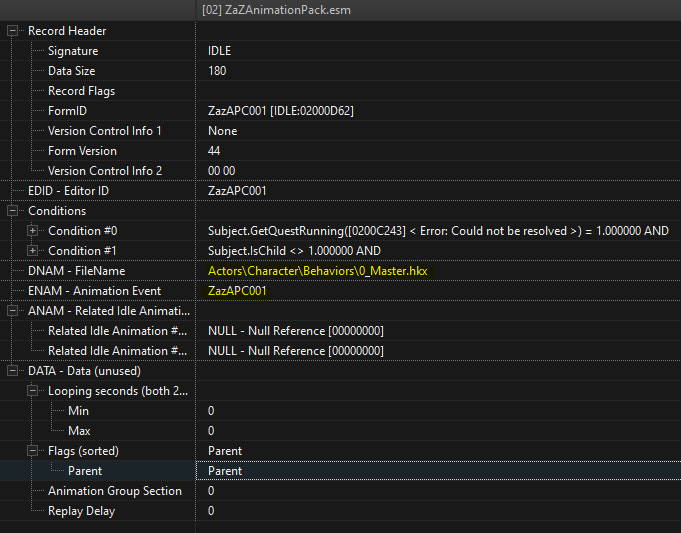
Task: Select the Min row label
Action: tap(78, 411)
